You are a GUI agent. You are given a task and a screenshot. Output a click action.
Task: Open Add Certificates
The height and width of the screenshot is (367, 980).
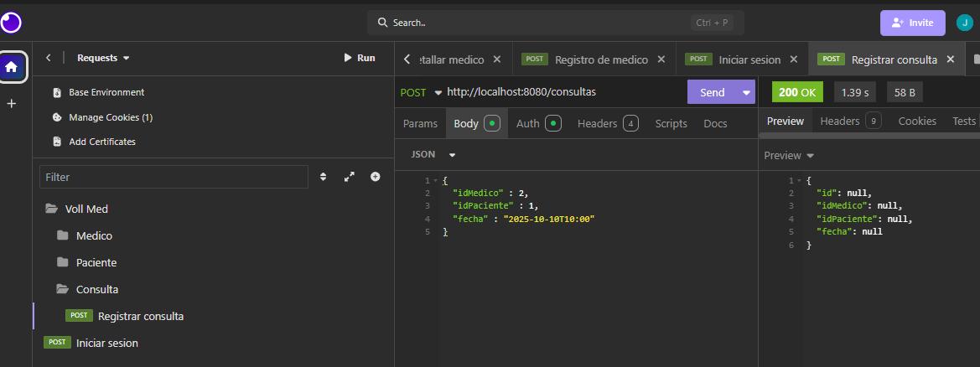point(102,142)
